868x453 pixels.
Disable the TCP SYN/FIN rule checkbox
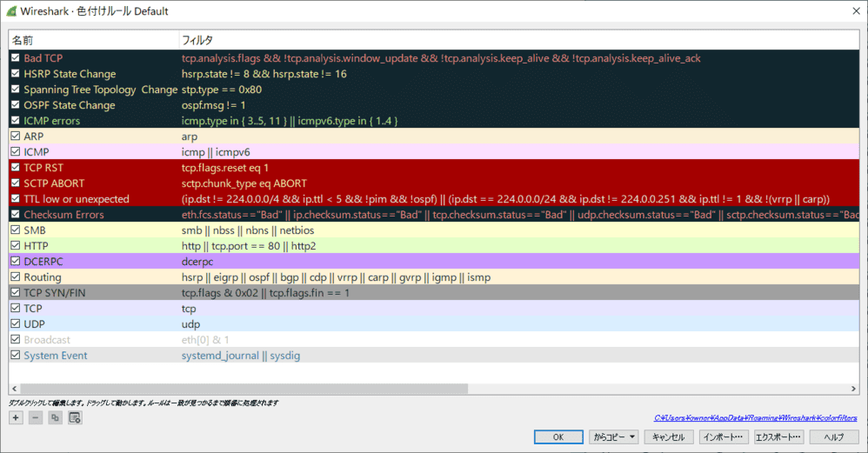click(x=16, y=293)
